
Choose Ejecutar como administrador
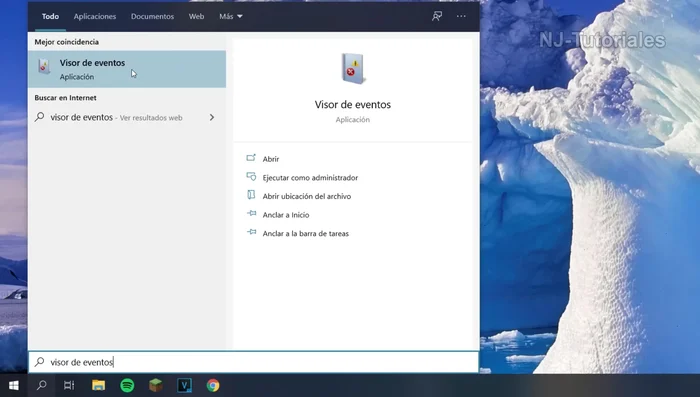pyautogui.click(x=310, y=178)
